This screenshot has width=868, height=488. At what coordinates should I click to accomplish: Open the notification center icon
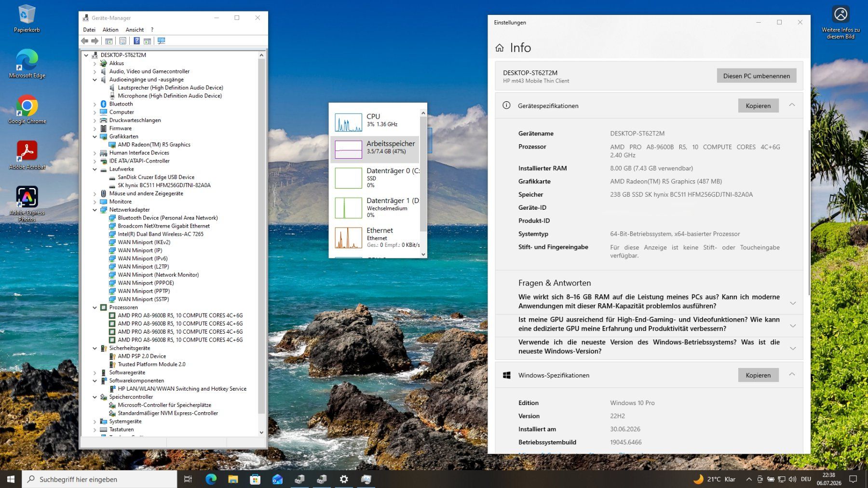coord(853,479)
